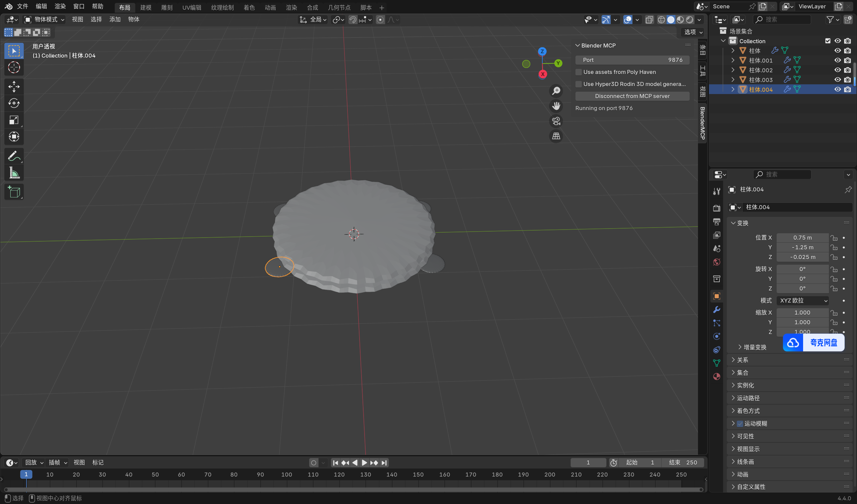
Task: Open the 编辑 menu
Action: pyautogui.click(x=41, y=6)
